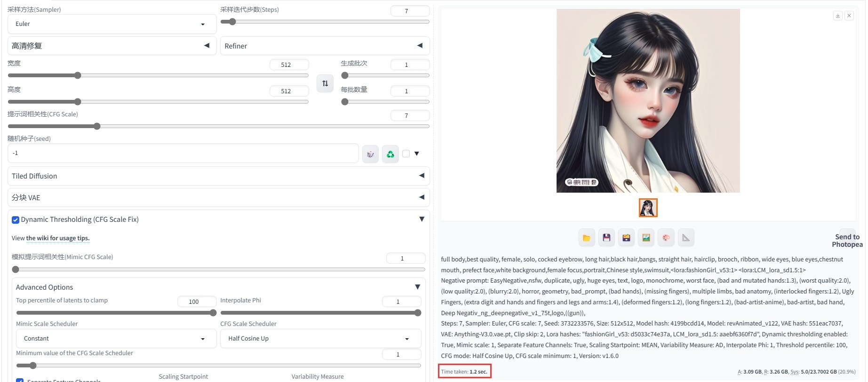Send image to extras ruler icon

686,238
